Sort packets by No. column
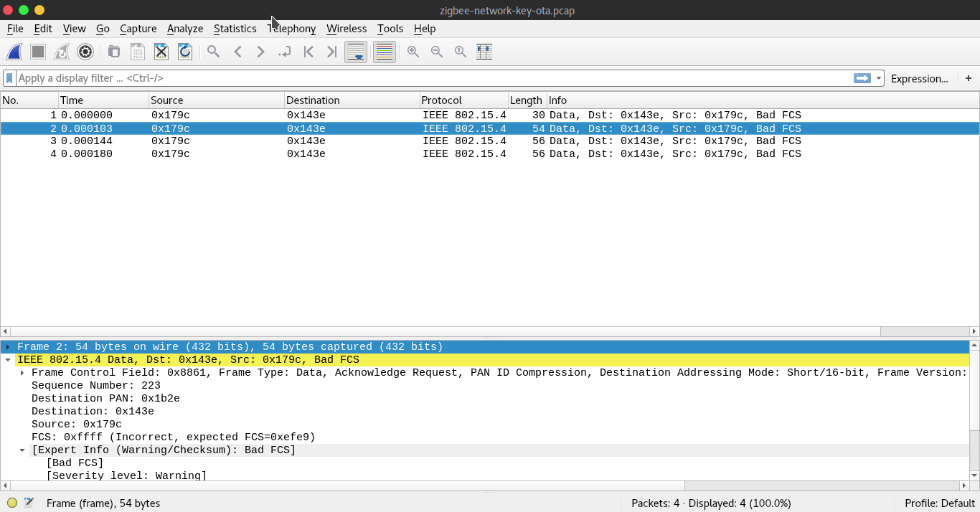The height and width of the screenshot is (512, 980). click(29, 100)
